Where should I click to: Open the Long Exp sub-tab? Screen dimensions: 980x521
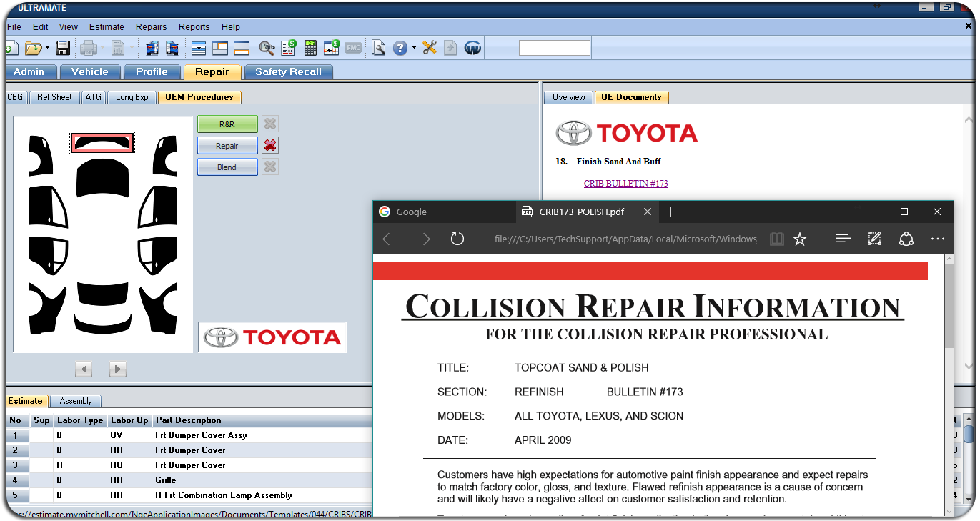(x=132, y=97)
